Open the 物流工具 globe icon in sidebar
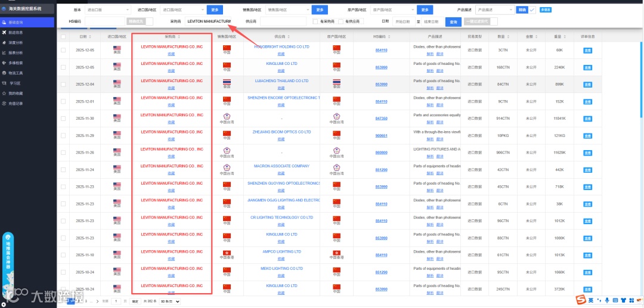Viewport: 644px width, 308px height. pos(4,73)
